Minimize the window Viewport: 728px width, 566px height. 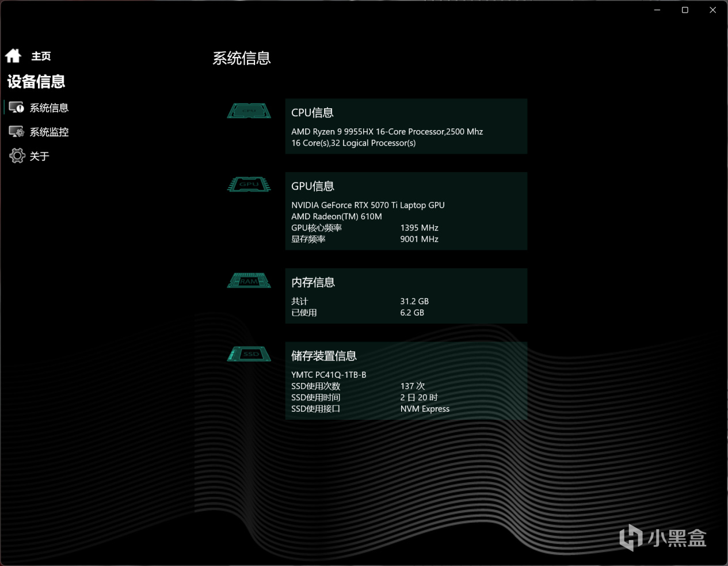point(657,10)
